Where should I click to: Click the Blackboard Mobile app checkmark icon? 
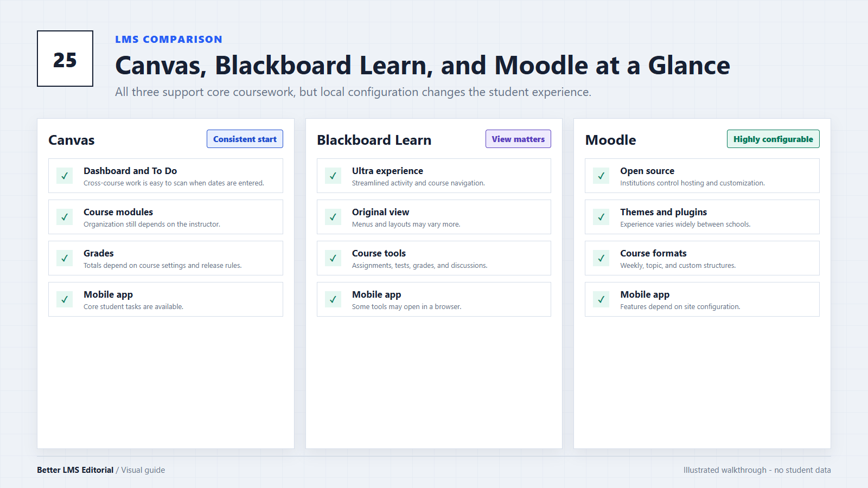point(333,299)
